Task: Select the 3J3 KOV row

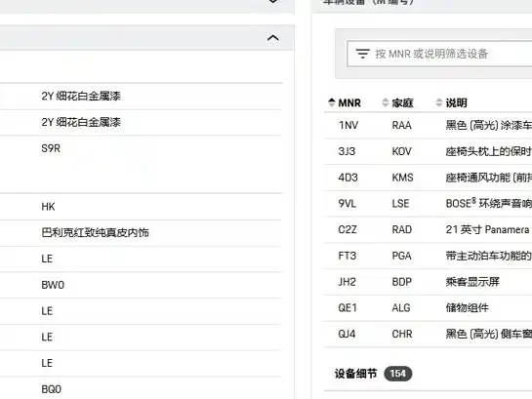Action: [x=428, y=151]
